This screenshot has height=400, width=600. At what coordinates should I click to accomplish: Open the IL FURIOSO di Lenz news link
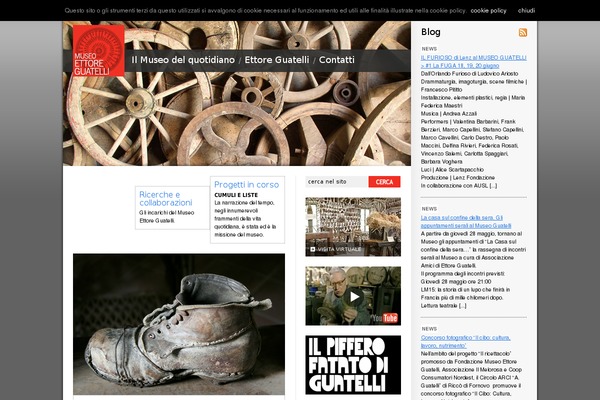coord(473,62)
